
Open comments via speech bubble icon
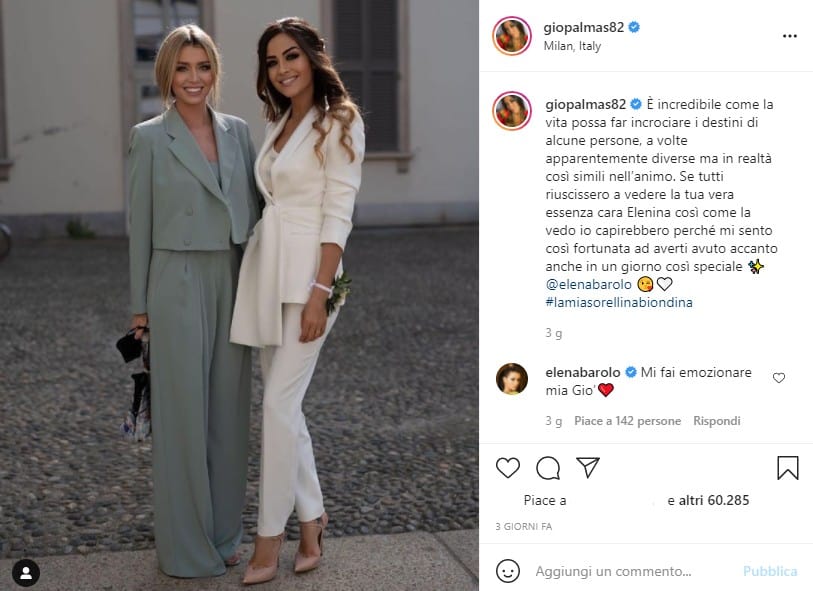pos(548,468)
